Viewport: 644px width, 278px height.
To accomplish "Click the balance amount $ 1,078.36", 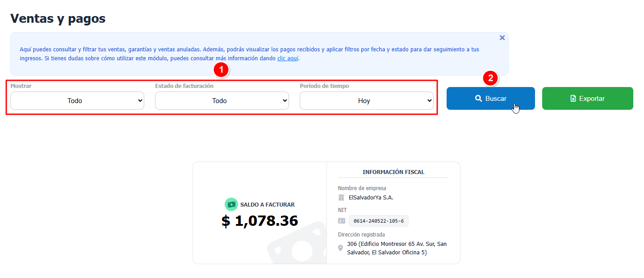I will [259, 220].
